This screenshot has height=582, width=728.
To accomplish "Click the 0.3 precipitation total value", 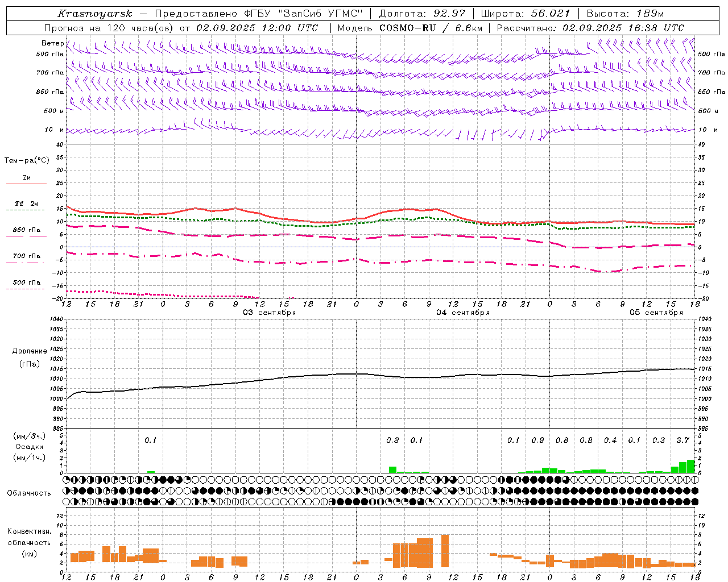I will [659, 440].
